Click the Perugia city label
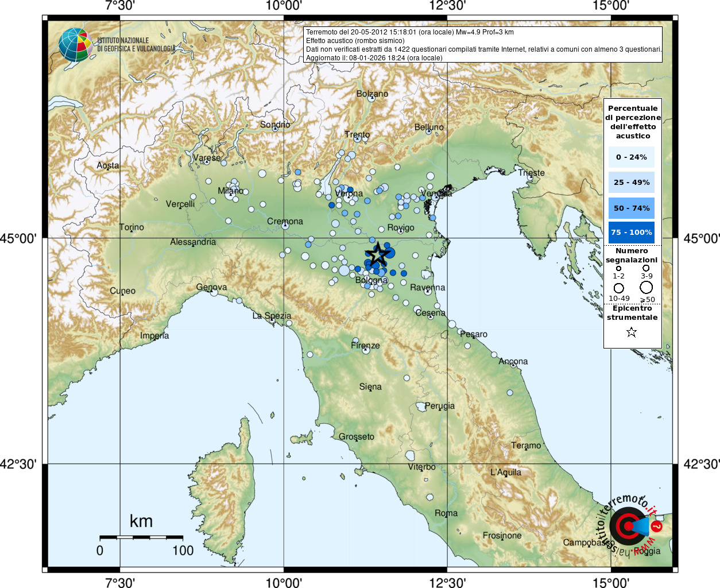This screenshot has height=588, width=720. (x=440, y=405)
